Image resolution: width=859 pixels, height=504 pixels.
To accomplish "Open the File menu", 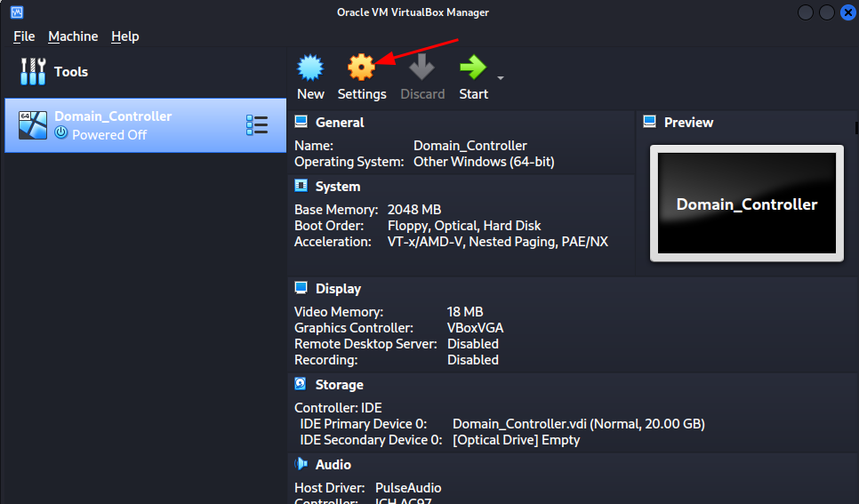I will (x=24, y=36).
